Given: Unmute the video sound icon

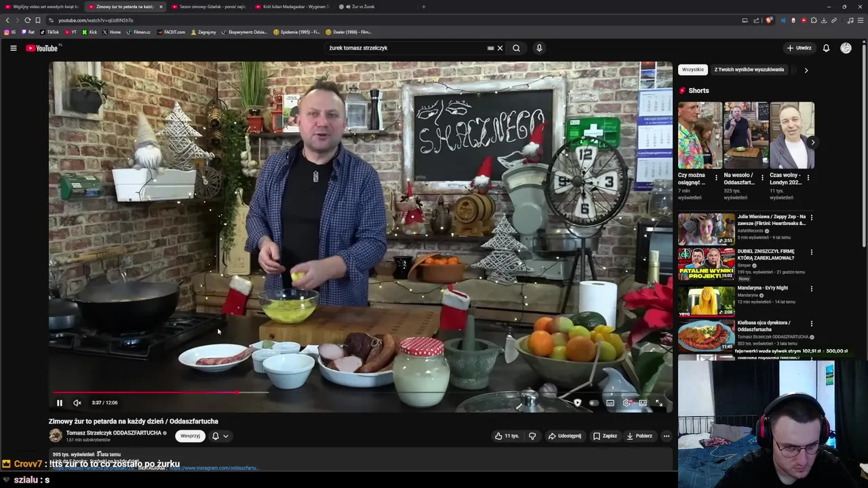Looking at the screenshot, I should click(77, 403).
